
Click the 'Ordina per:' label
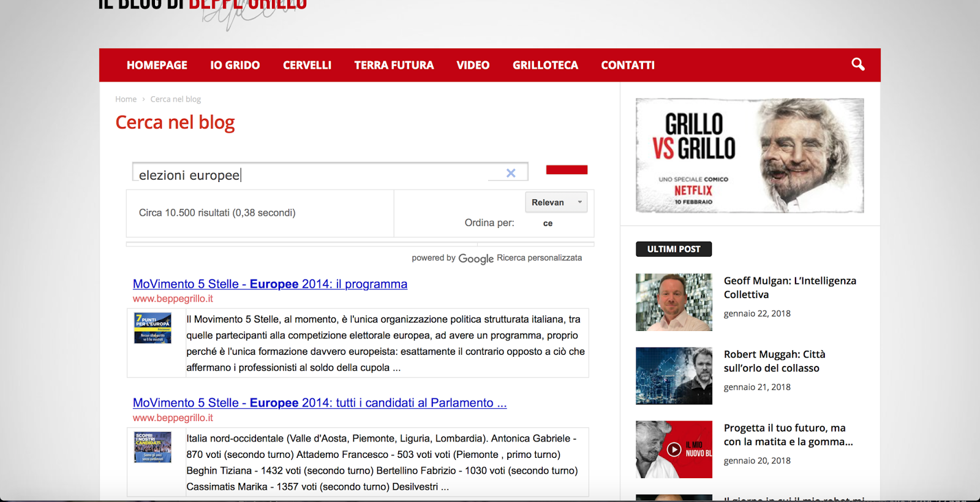[x=489, y=222]
